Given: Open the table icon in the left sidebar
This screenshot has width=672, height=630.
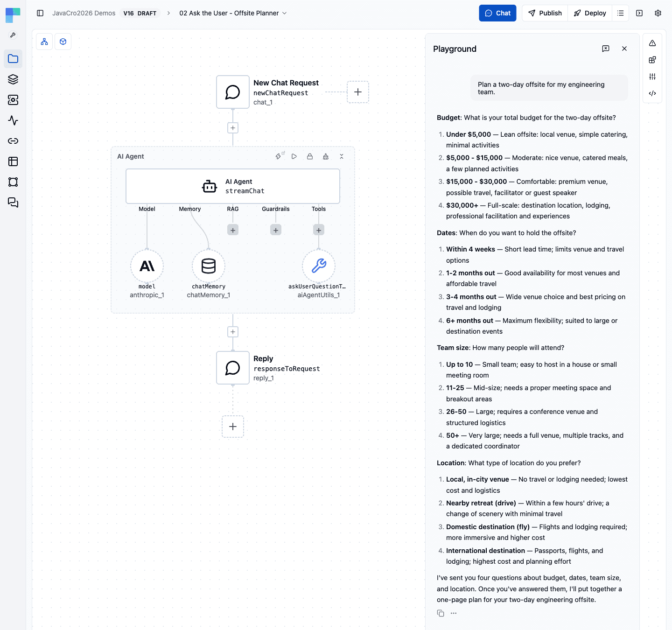Looking at the screenshot, I should coord(13,161).
